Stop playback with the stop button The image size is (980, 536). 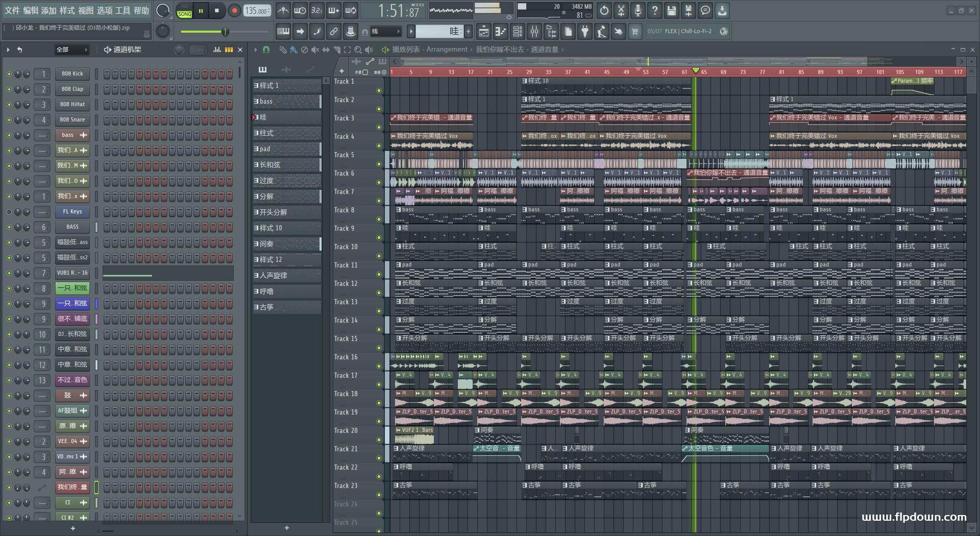coord(217,11)
